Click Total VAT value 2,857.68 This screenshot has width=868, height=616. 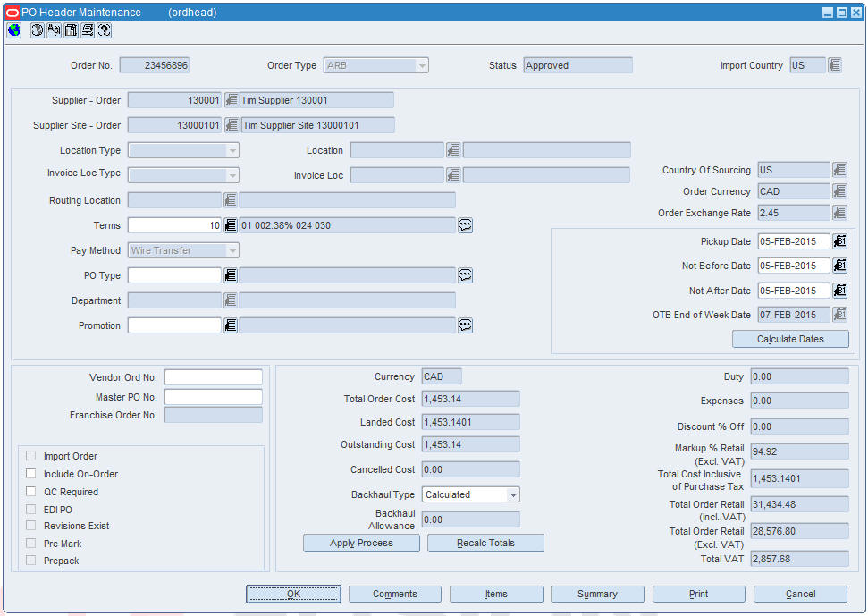point(799,559)
